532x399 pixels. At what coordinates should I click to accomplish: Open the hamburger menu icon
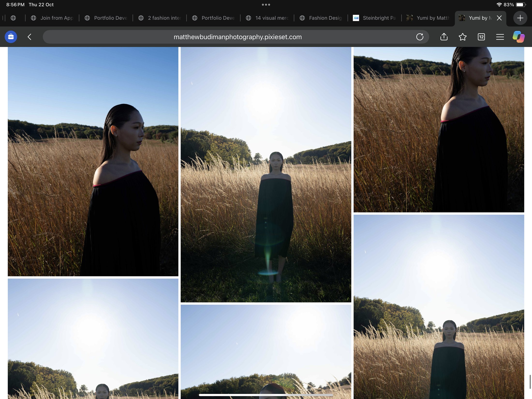coord(500,37)
